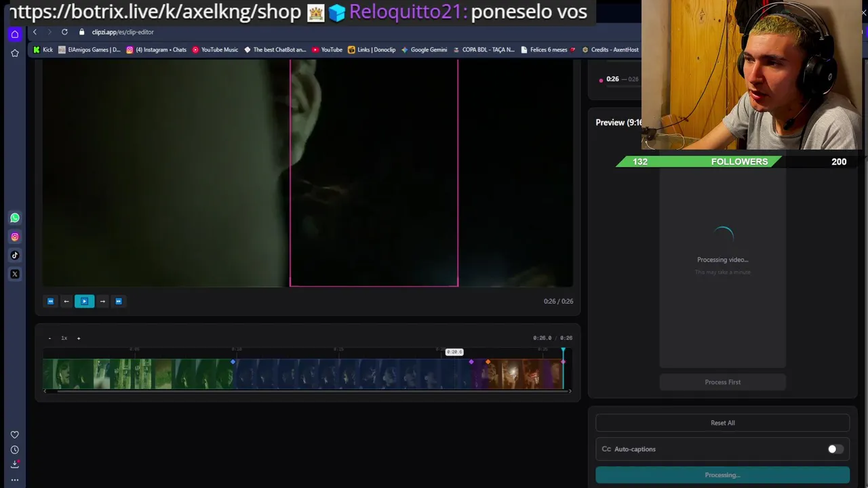Click the Auto-captions CC icon
Viewport: 868px width, 488px height.
(606, 449)
